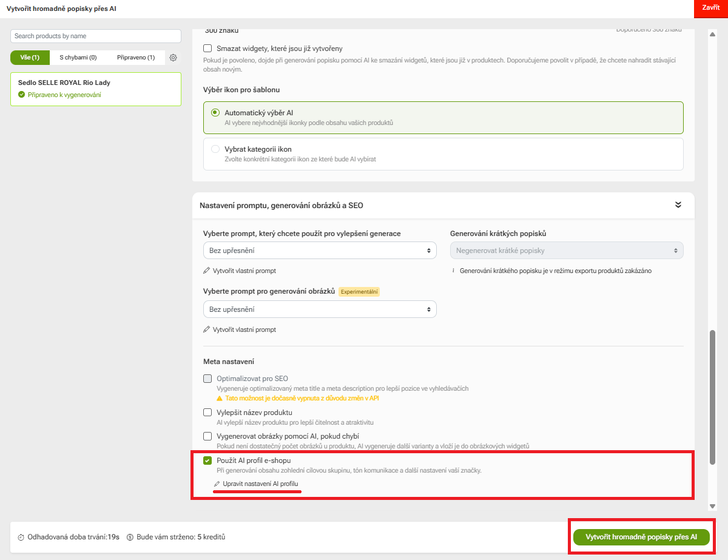Check Vylepšit název produktu option
This screenshot has height=560, width=728.
click(207, 412)
